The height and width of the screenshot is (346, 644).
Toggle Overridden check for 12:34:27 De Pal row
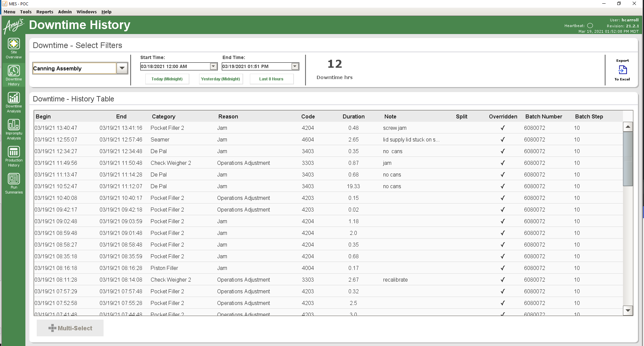pos(503,151)
